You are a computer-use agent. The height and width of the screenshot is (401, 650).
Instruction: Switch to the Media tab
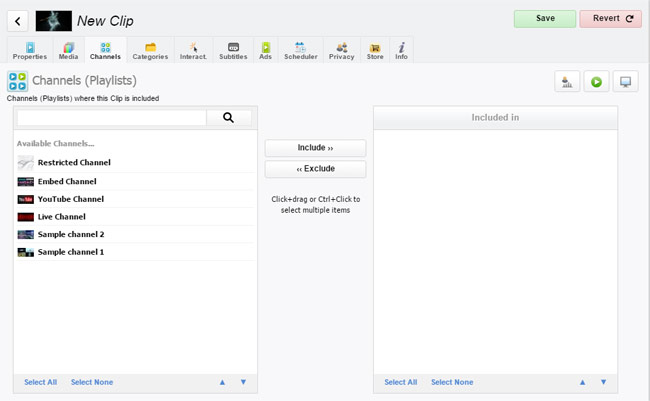[68, 50]
